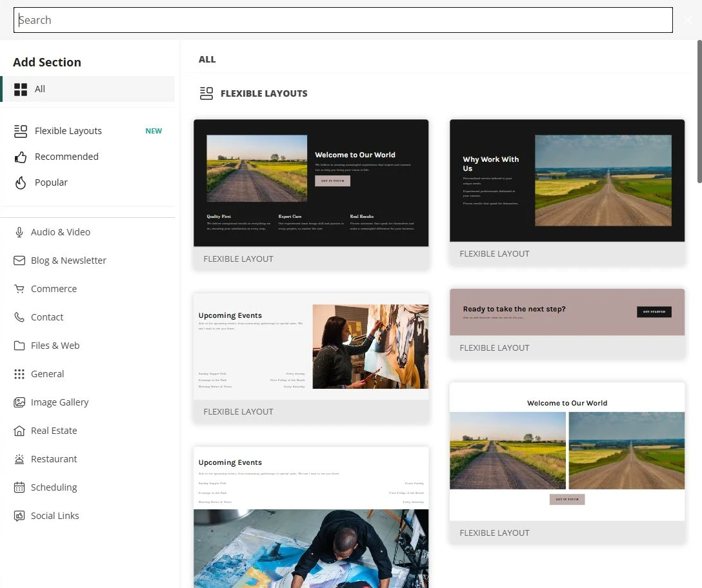Image resolution: width=702 pixels, height=588 pixels.
Task: Click the Blog & Newsletter envelope icon
Action: coord(19,260)
